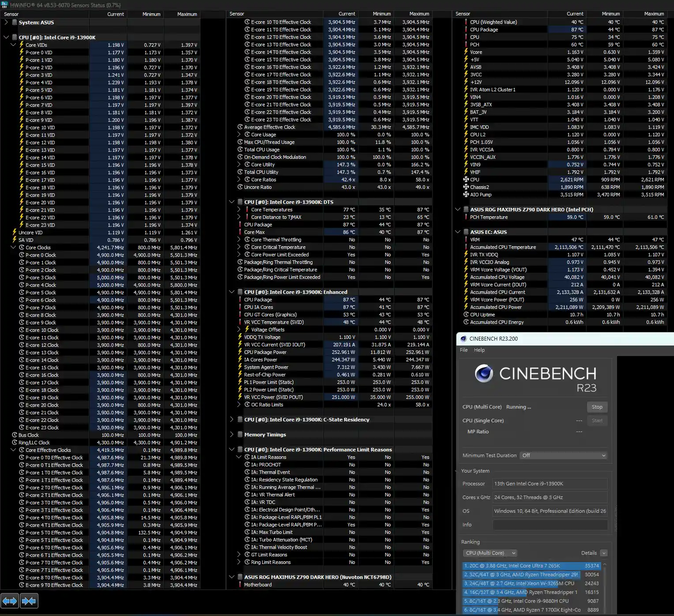This screenshot has height=616, width=674.
Task: Collapse the Core Clocks subtree
Action: [x=13, y=248]
